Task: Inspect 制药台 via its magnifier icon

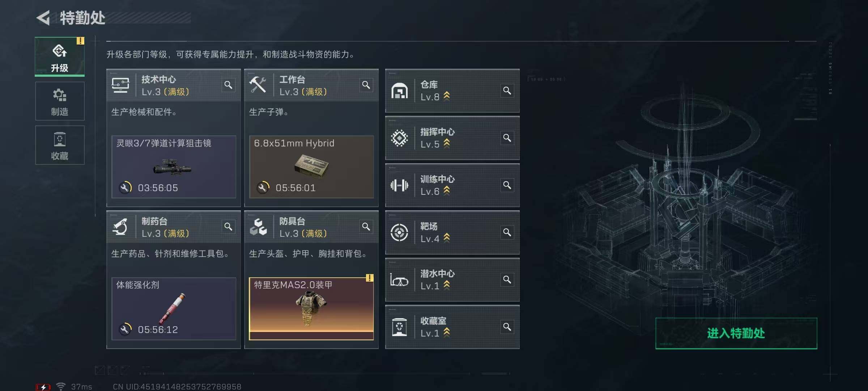Action: pos(228,227)
